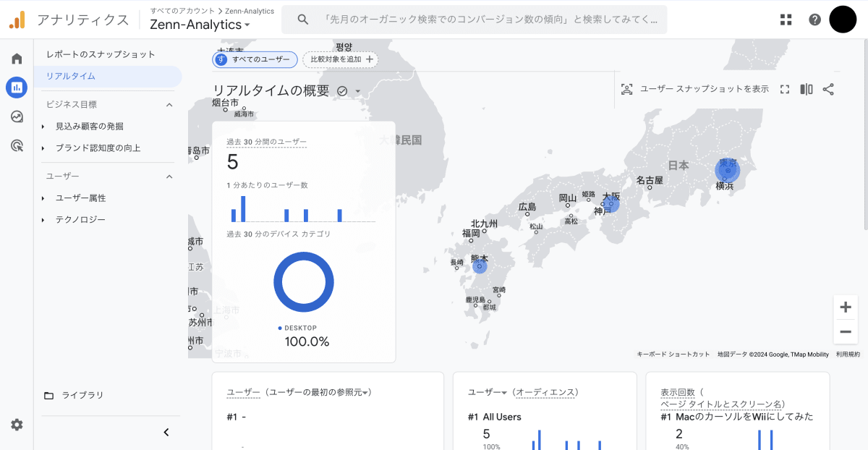The height and width of the screenshot is (450, 868).
Task: Click ページ タイトルとスクリーン名 label
Action: pos(723,404)
